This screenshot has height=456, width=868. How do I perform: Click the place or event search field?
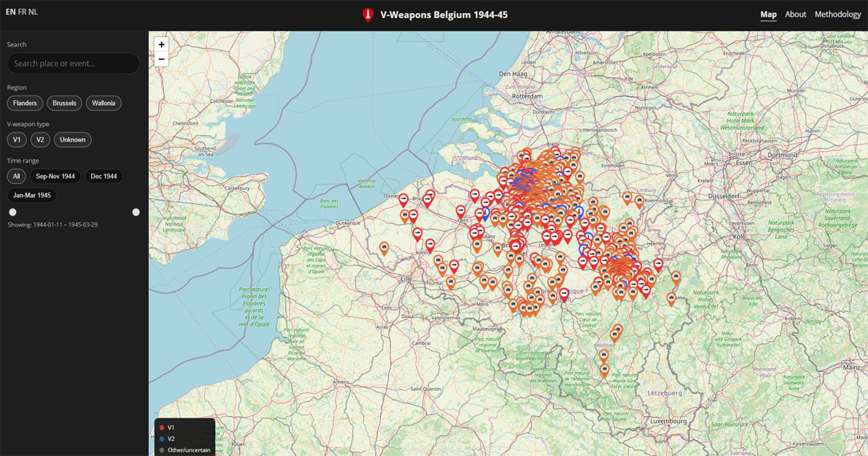pos(72,64)
